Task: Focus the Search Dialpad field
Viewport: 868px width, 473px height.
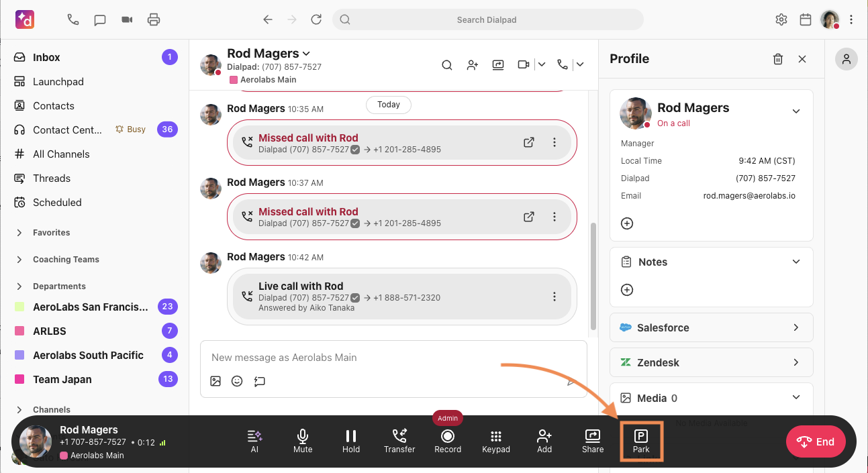Action: click(x=487, y=19)
